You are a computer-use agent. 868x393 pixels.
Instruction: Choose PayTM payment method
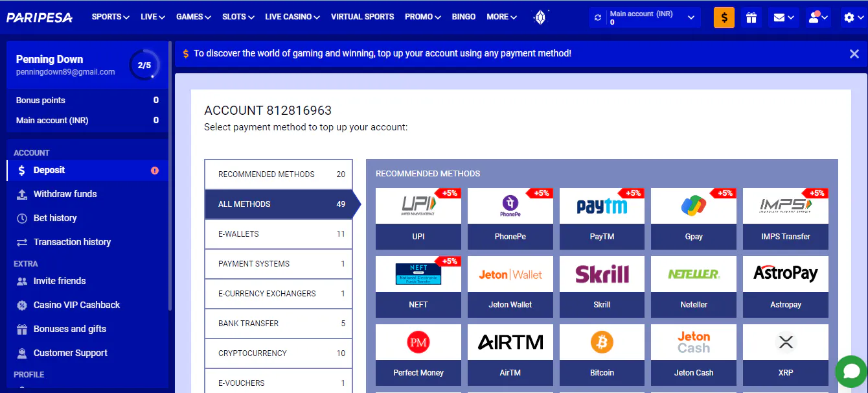602,219
